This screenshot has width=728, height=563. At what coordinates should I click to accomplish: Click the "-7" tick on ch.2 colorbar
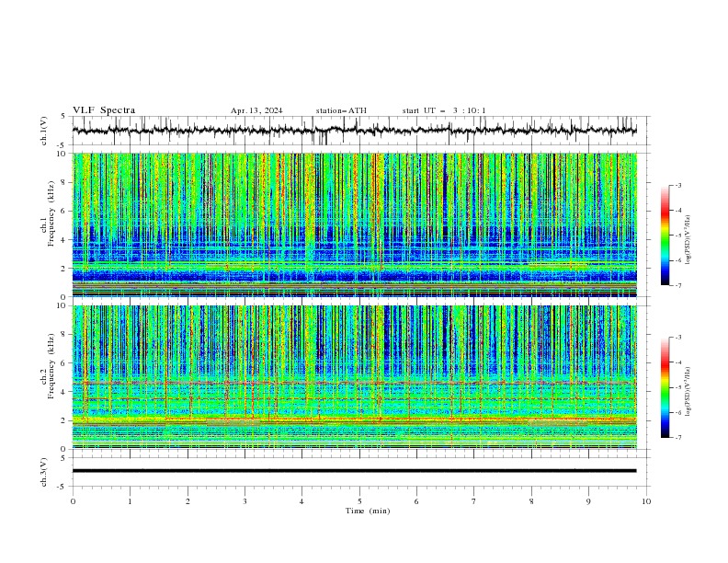point(678,438)
